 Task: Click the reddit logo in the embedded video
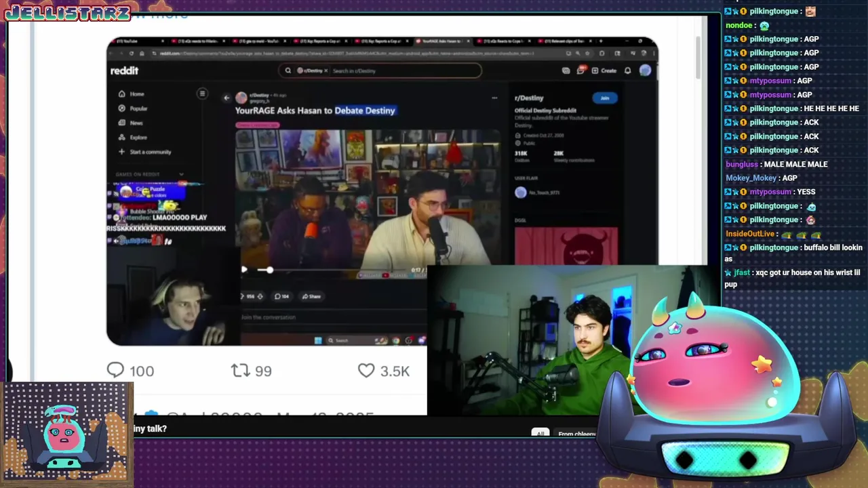click(x=124, y=70)
